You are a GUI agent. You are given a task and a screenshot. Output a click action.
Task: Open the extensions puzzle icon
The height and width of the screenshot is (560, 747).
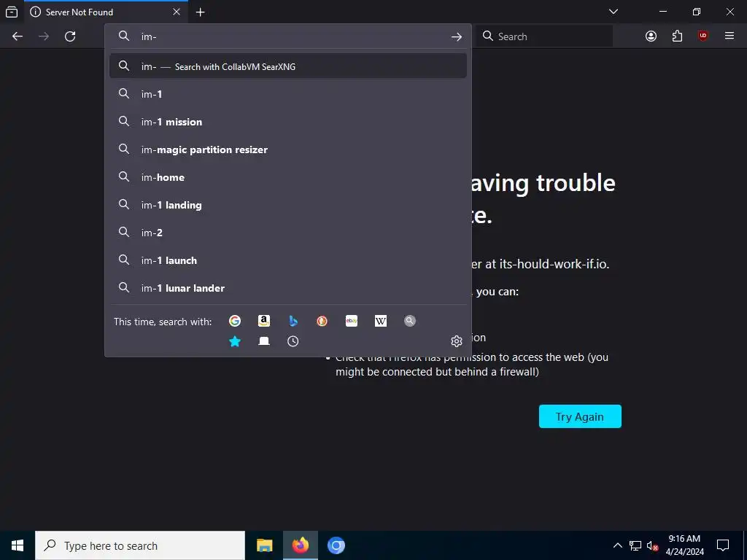677,36
